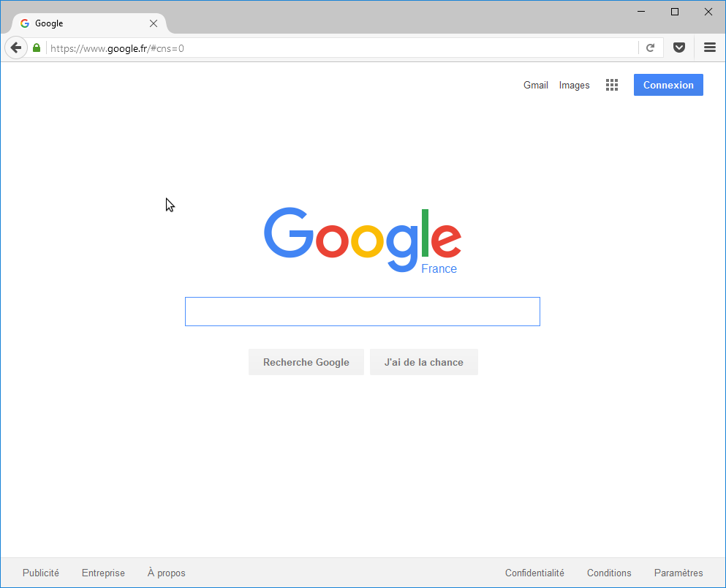Open the Firefox hamburger menu
The image size is (726, 588).
[x=709, y=48]
